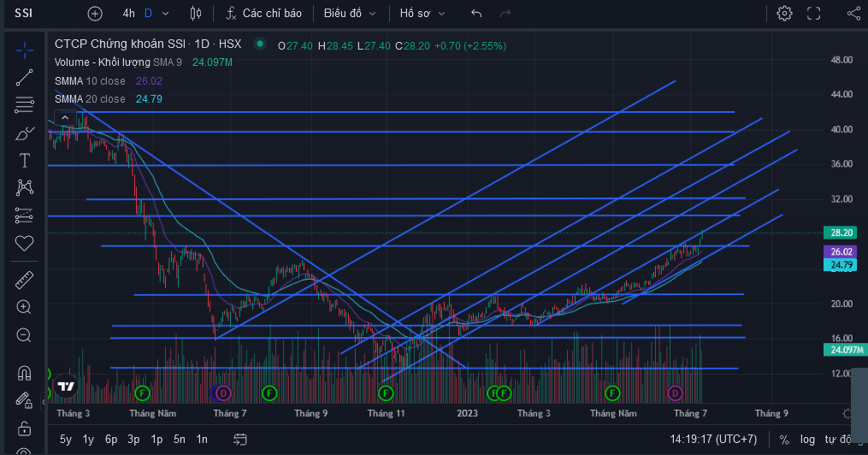The width and height of the screenshot is (868, 455).
Task: Click the redo arrow
Action: point(505,14)
